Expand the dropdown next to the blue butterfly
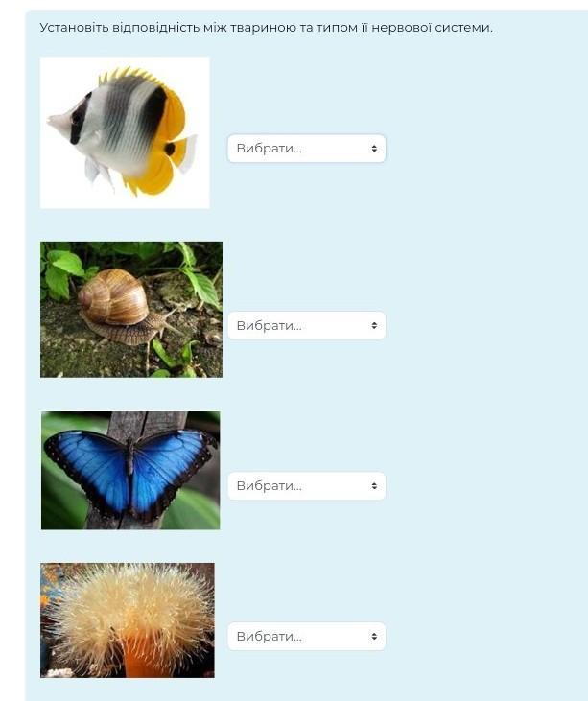 (306, 486)
